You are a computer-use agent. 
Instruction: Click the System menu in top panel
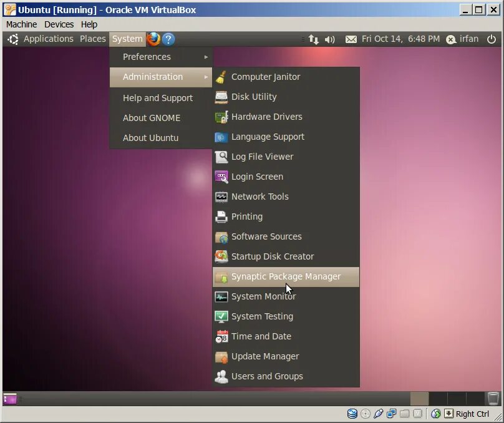[x=127, y=39]
